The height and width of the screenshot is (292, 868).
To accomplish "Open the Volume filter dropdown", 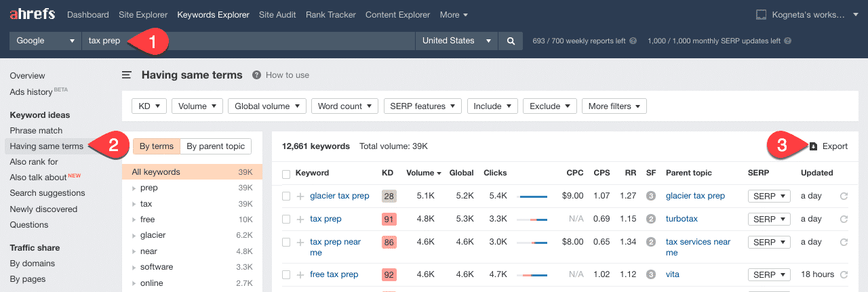I will pos(197,106).
